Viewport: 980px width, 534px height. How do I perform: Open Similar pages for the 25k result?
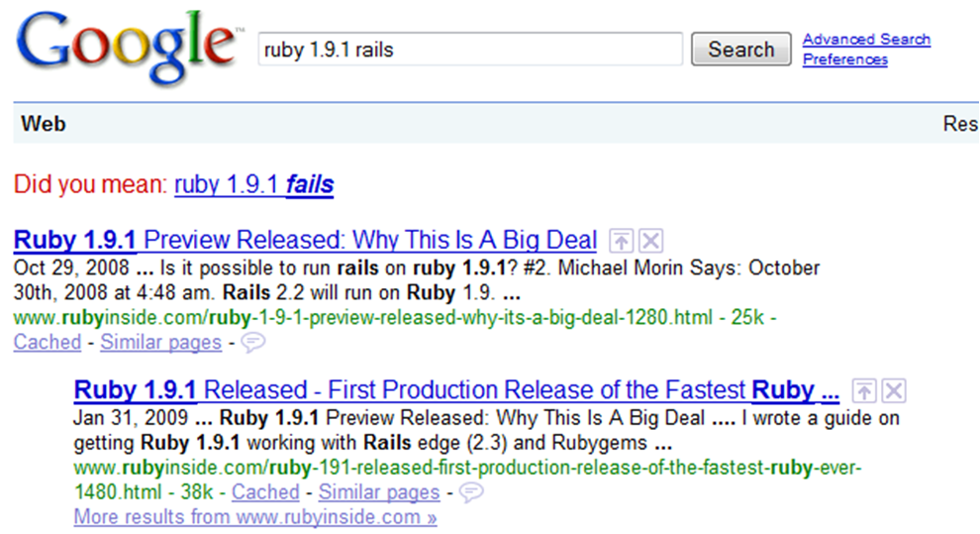(x=160, y=342)
